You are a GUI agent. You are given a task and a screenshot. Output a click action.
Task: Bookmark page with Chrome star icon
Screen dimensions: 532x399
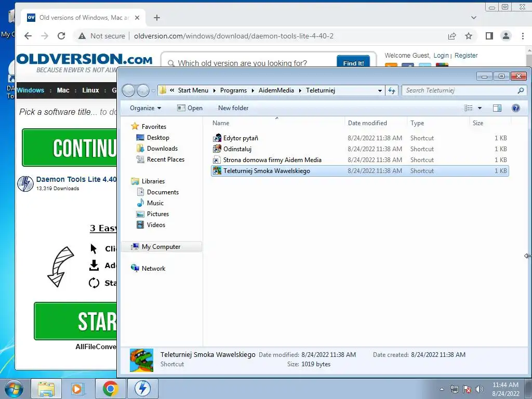(469, 36)
